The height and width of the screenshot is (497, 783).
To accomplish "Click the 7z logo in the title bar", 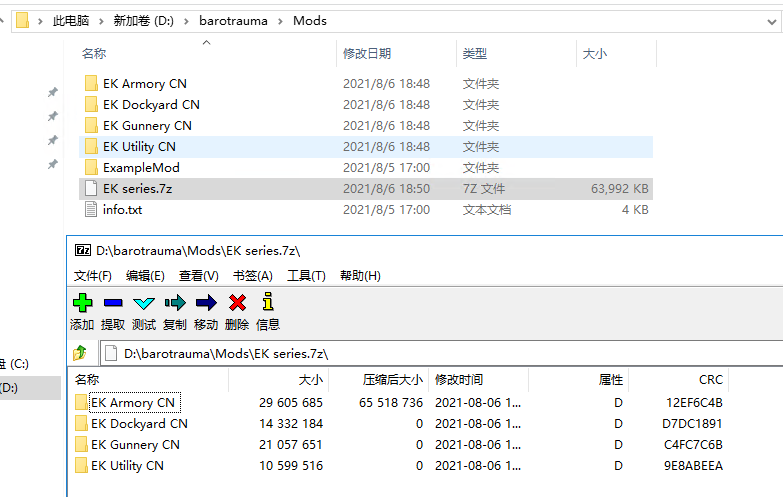I will 83,250.
